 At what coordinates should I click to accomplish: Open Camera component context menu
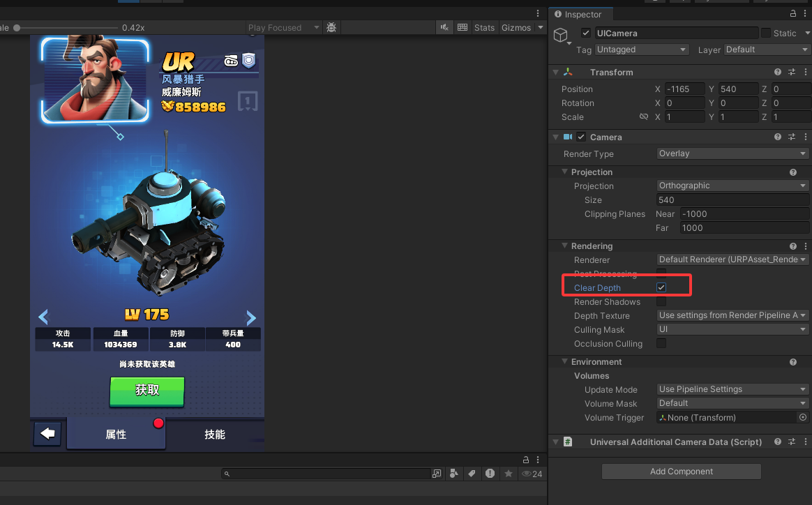805,137
